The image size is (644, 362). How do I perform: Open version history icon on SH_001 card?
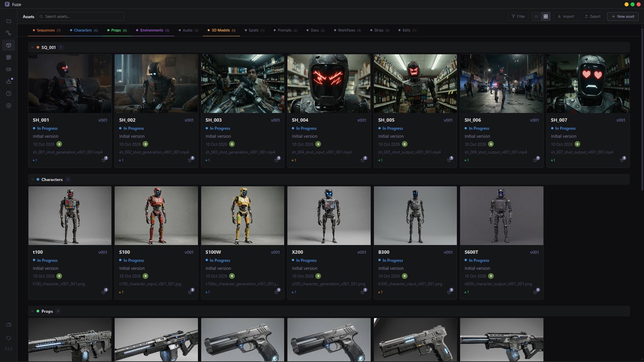[x=104, y=159]
